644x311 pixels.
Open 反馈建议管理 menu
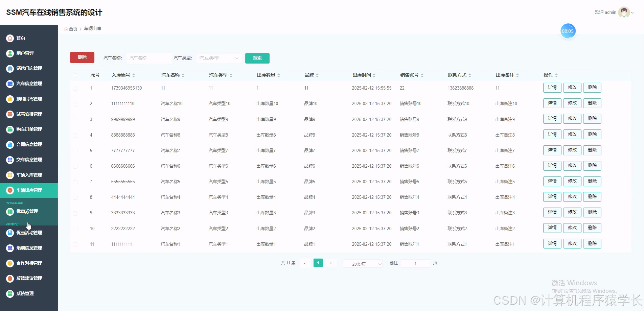(x=29, y=279)
